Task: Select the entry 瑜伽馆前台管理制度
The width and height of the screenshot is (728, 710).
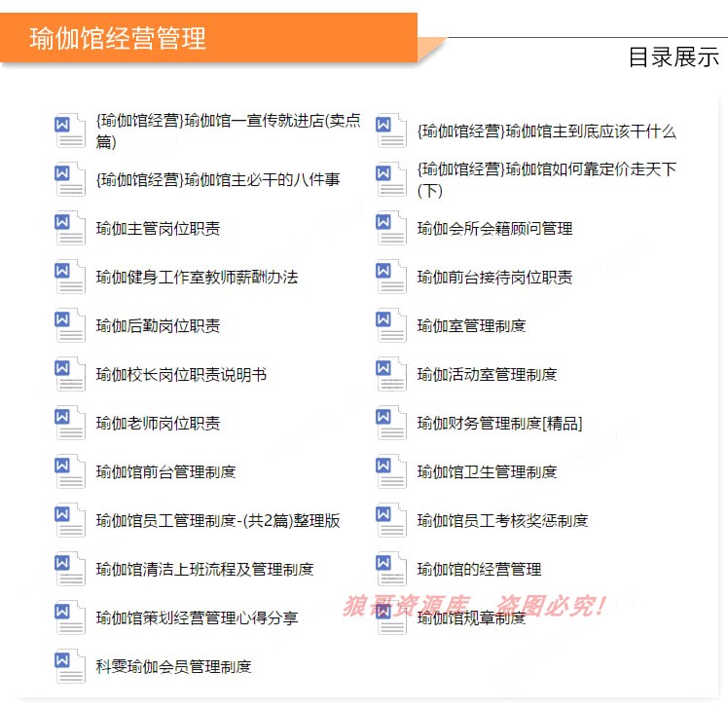Action: tap(165, 472)
